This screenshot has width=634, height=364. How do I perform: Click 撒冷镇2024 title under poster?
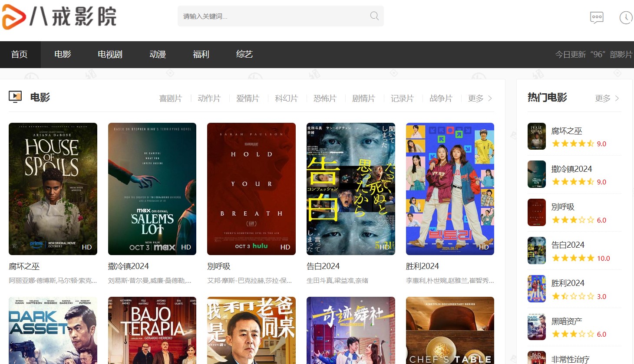[129, 266]
